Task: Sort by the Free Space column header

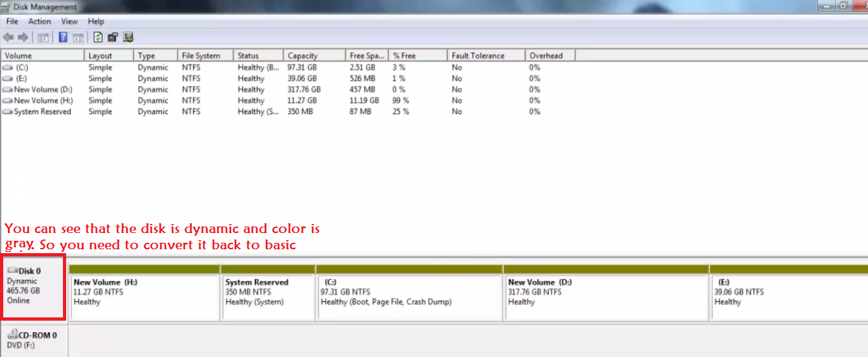Action: click(367, 56)
